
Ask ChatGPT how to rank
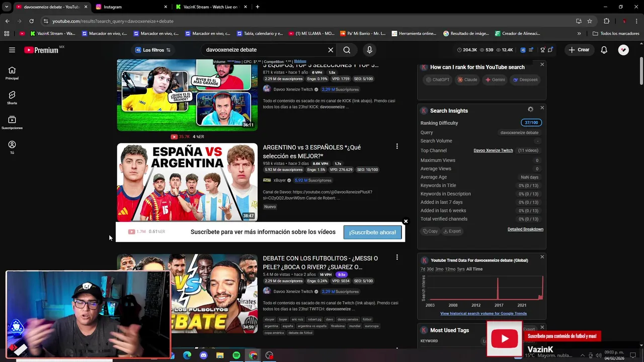pos(437,79)
